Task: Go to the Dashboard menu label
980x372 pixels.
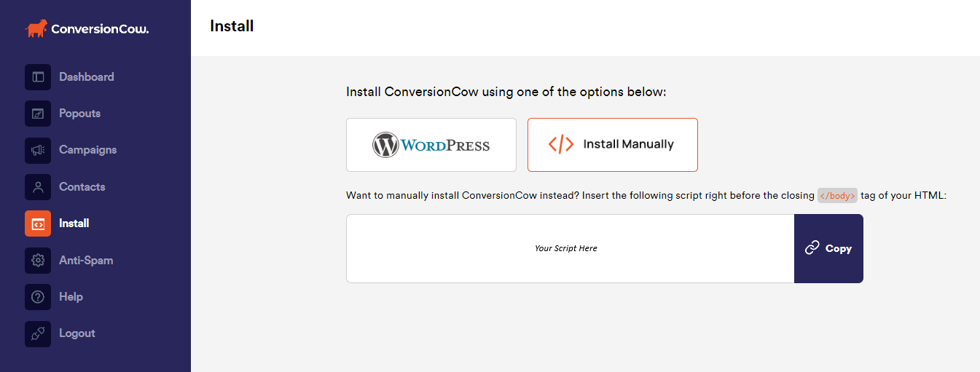Action: tap(87, 76)
